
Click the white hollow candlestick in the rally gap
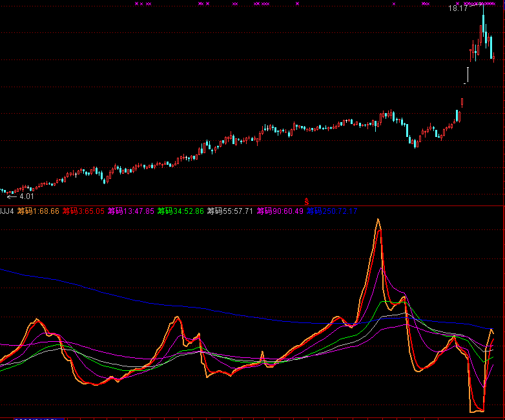466,75
